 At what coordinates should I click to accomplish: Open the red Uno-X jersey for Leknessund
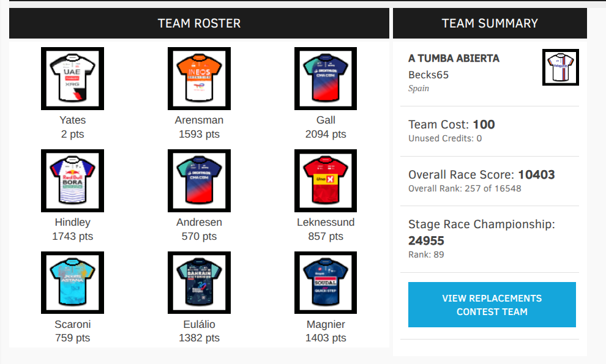point(326,180)
